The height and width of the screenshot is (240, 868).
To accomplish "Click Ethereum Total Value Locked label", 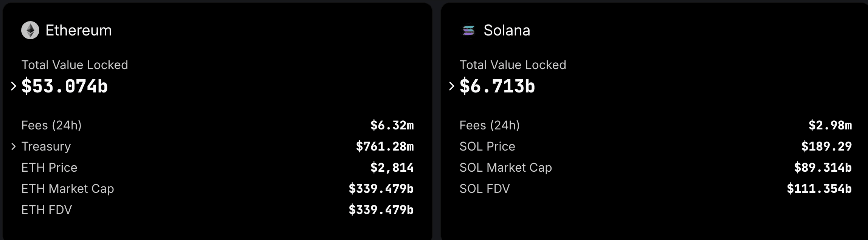I will (74, 65).
